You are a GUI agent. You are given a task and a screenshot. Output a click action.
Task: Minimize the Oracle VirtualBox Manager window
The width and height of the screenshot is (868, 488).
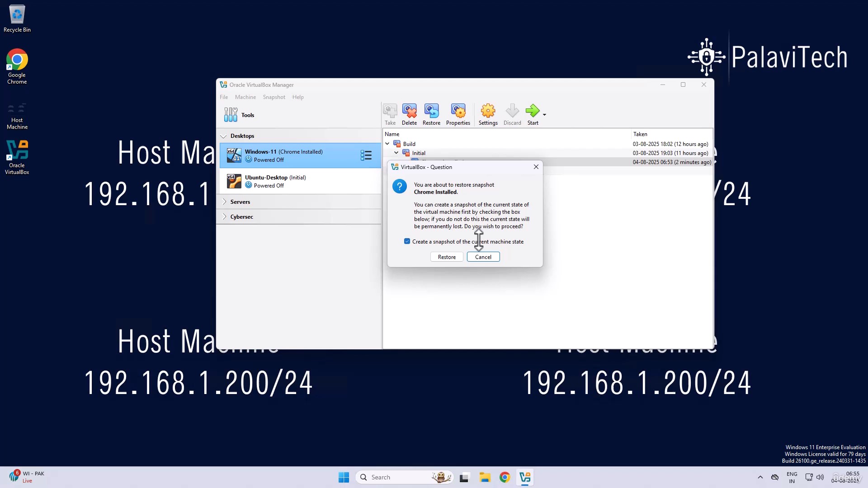(663, 84)
